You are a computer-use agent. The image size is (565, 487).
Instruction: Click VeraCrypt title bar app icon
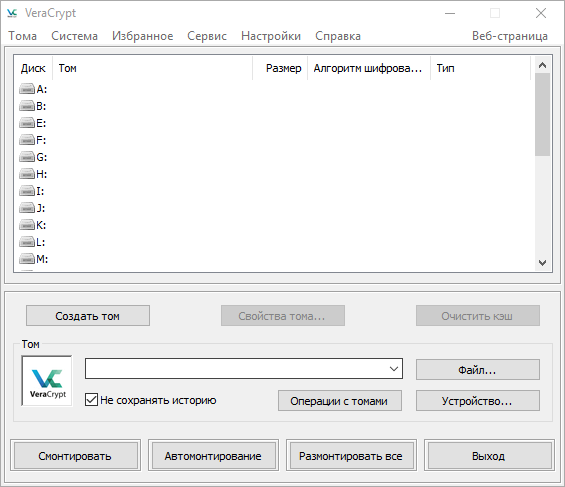[x=12, y=13]
